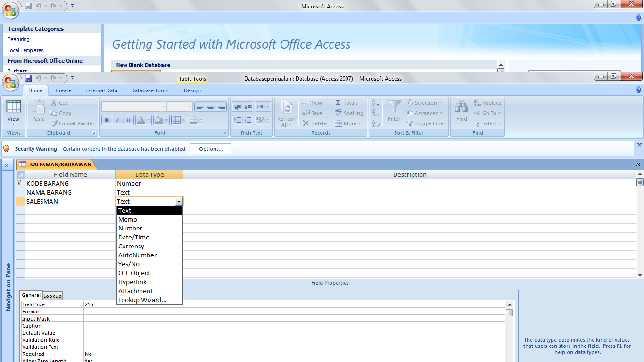Select the Format Painter tool

tap(73, 123)
